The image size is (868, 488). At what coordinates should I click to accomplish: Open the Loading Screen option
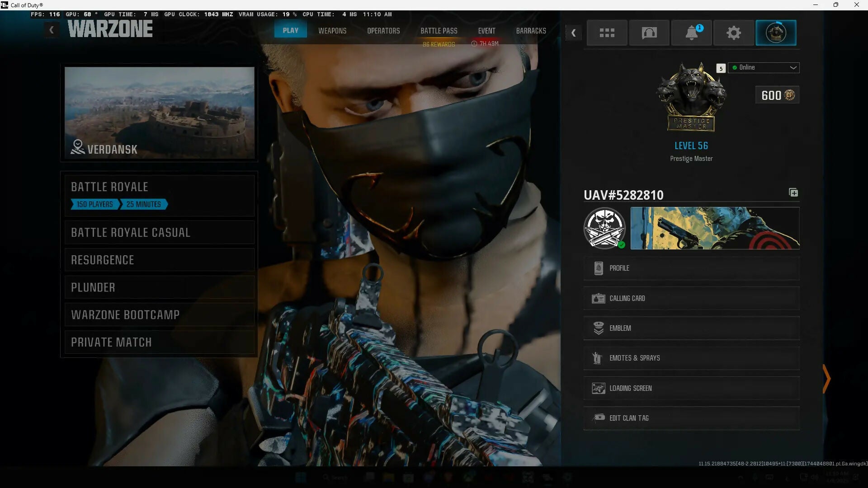click(691, 388)
